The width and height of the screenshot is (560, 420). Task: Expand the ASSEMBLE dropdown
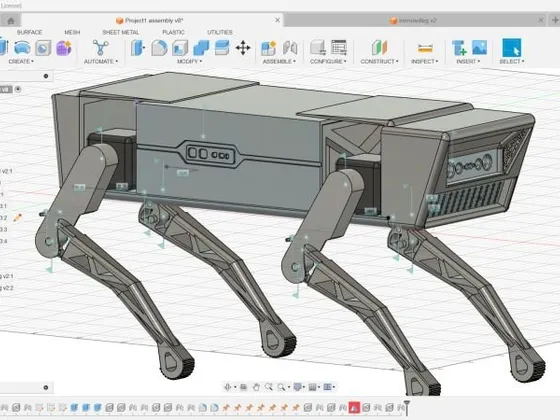coord(279,61)
